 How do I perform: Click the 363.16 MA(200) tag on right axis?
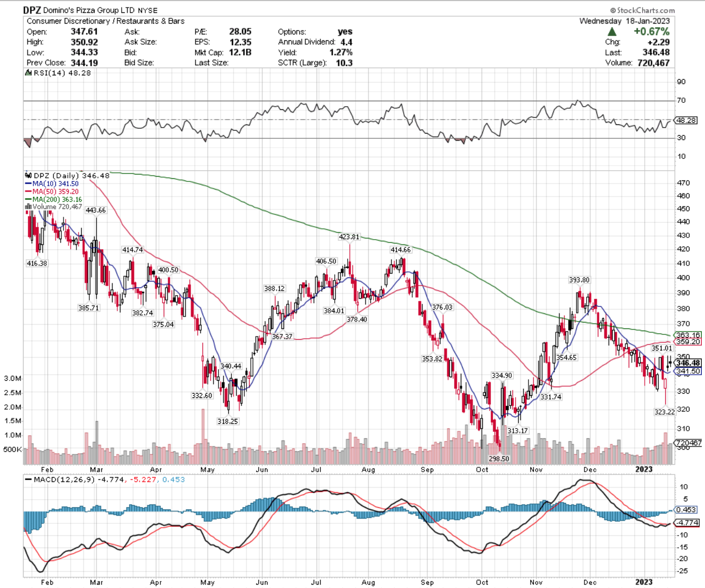coord(688,335)
